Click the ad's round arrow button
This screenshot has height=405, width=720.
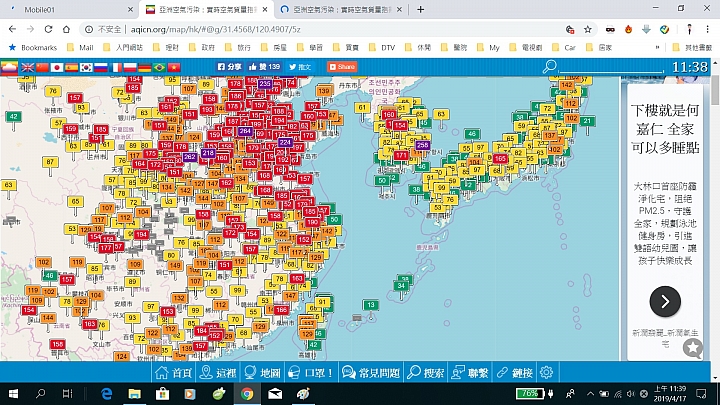click(665, 301)
